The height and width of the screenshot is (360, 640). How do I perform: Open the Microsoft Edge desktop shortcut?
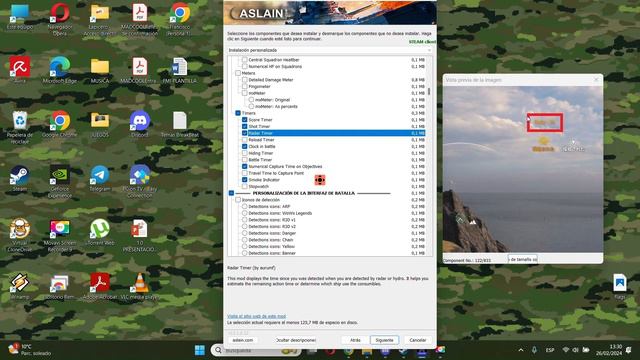point(60,70)
